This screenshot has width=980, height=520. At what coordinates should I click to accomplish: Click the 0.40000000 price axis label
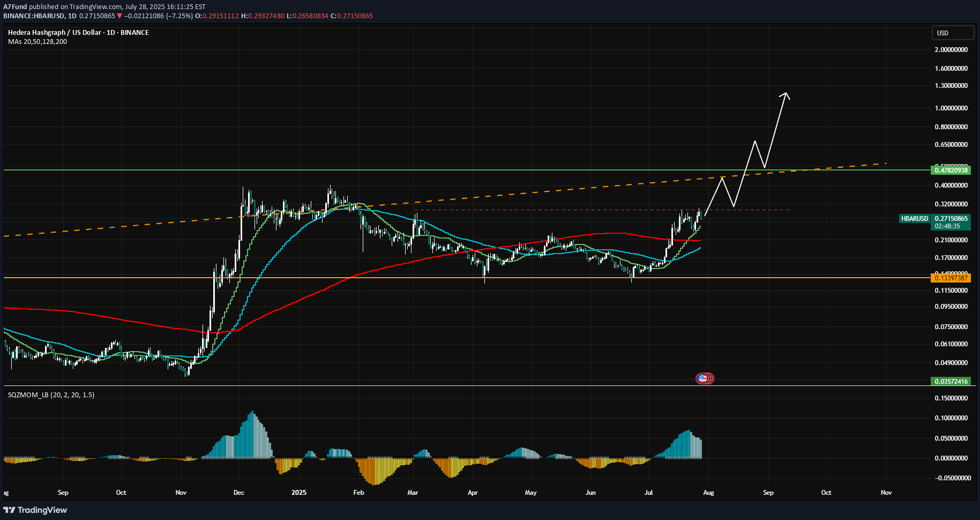[951, 185]
